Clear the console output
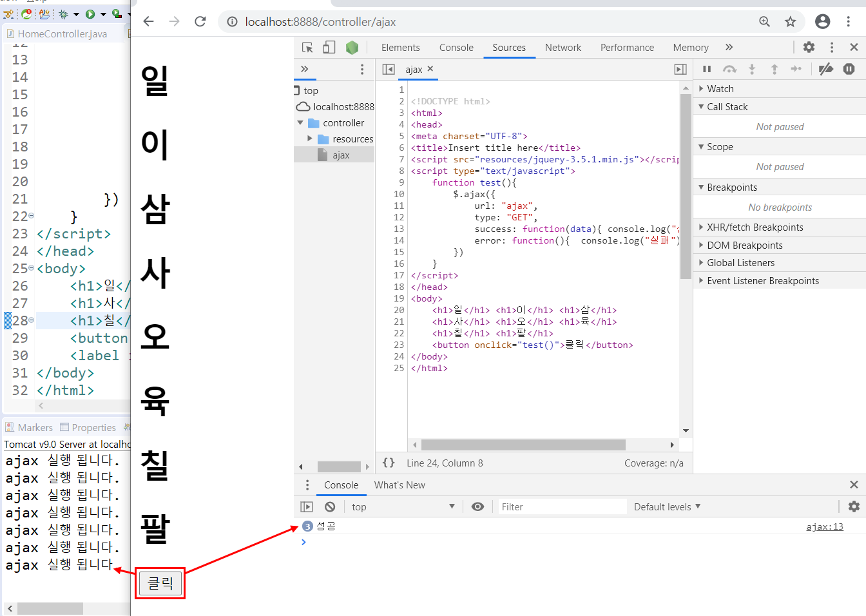Screen dimensions: 866x616 (330, 507)
